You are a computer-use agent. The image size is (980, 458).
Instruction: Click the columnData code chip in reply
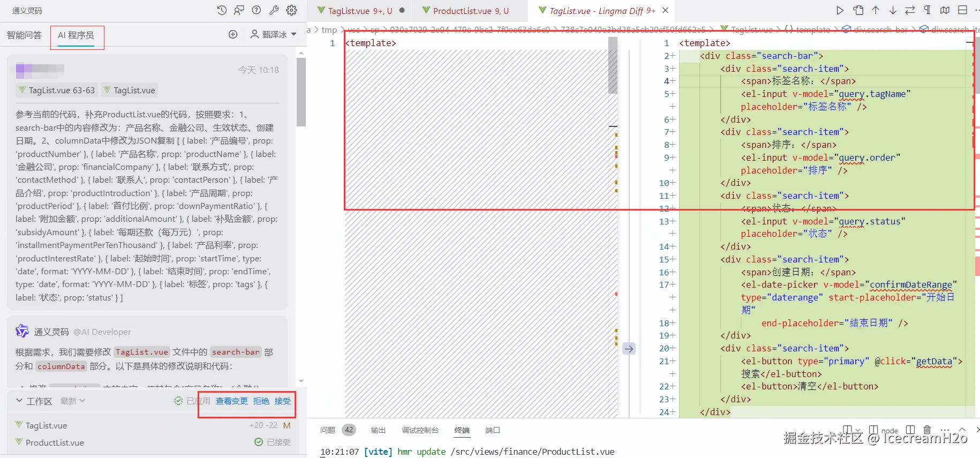point(61,366)
